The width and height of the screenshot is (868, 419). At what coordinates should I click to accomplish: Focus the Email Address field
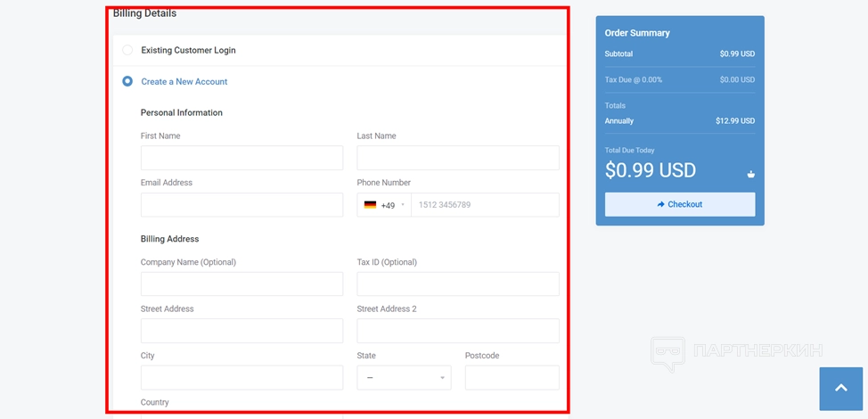pyautogui.click(x=242, y=205)
